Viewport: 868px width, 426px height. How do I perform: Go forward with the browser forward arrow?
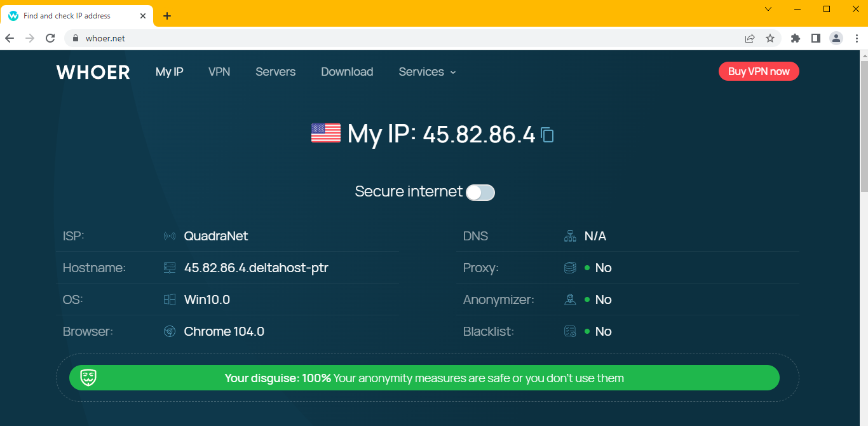click(x=30, y=38)
